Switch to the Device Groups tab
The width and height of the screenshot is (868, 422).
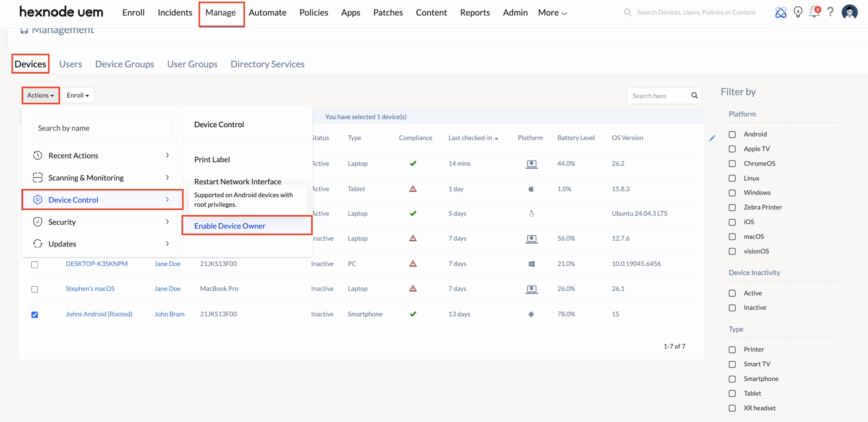click(x=124, y=64)
